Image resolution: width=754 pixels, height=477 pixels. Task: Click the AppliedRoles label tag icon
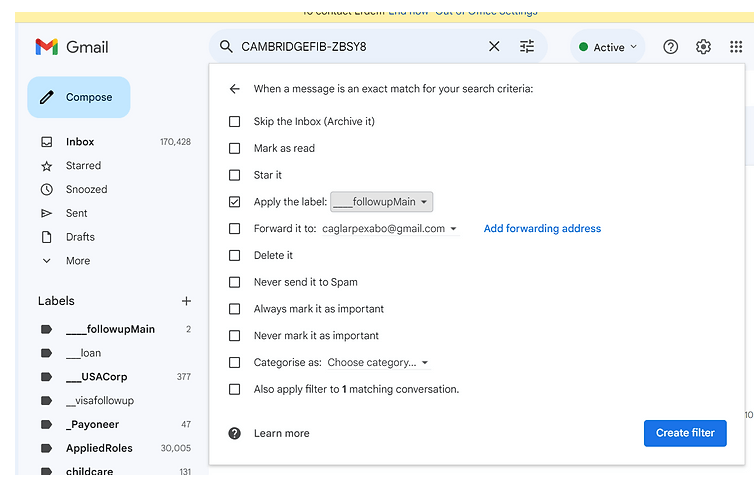46,448
